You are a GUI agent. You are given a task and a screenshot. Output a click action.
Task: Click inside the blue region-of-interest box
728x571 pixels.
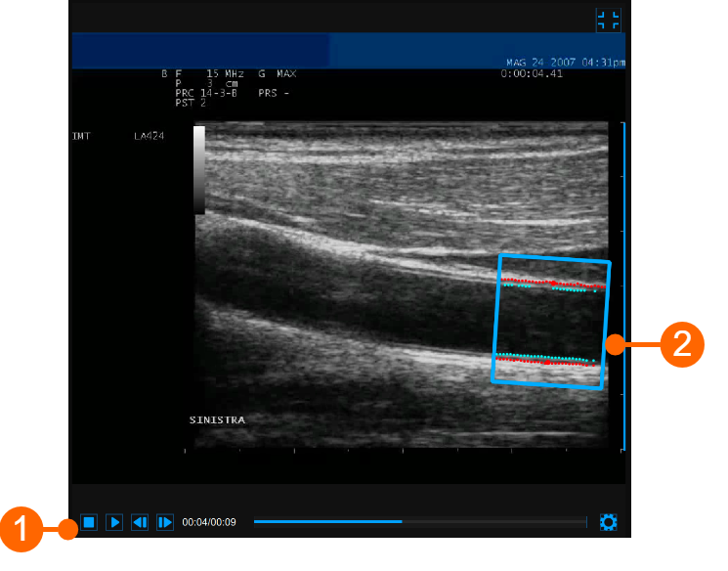[549, 323]
